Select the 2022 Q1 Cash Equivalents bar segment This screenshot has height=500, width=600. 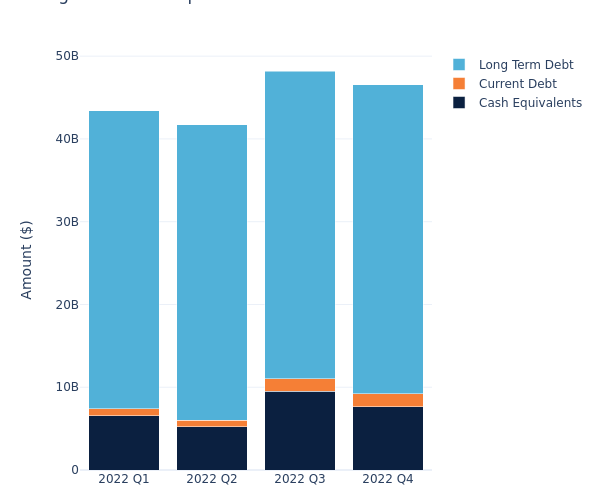pyautogui.click(x=124, y=443)
